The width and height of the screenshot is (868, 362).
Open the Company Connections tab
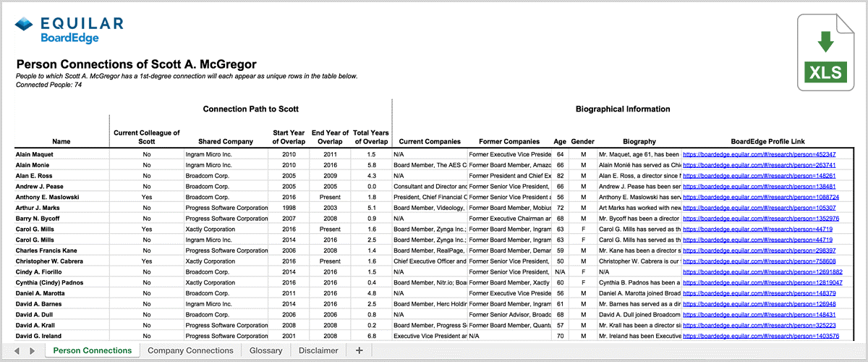point(191,350)
